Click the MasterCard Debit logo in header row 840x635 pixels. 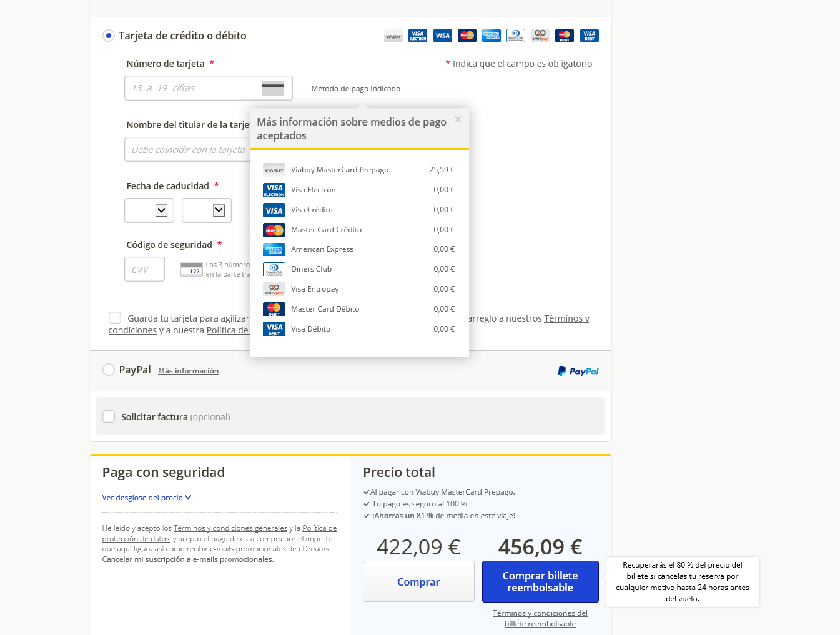point(565,36)
